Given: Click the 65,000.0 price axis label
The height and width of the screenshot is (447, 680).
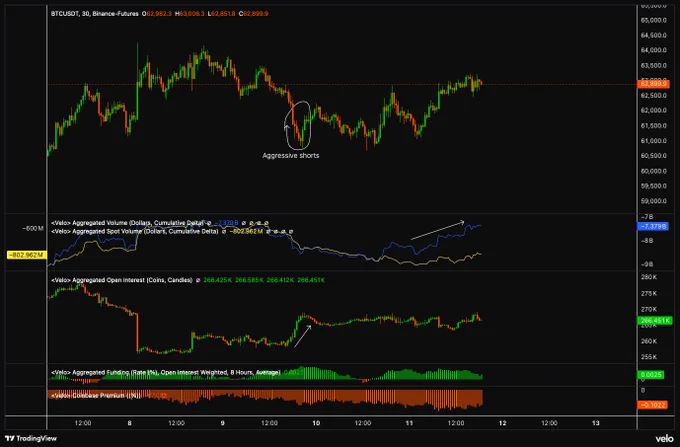Looking at the screenshot, I should coord(654,20).
